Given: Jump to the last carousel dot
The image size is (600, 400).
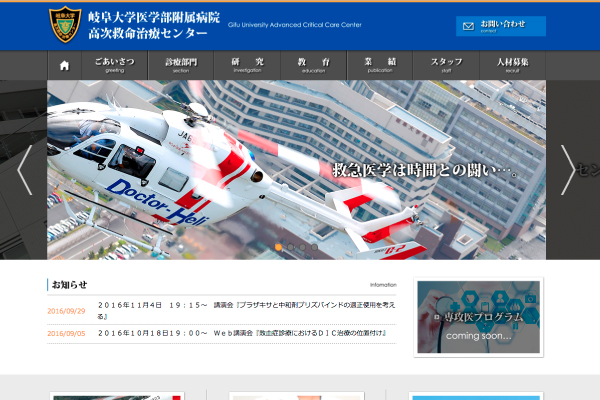Looking at the screenshot, I should [314, 246].
